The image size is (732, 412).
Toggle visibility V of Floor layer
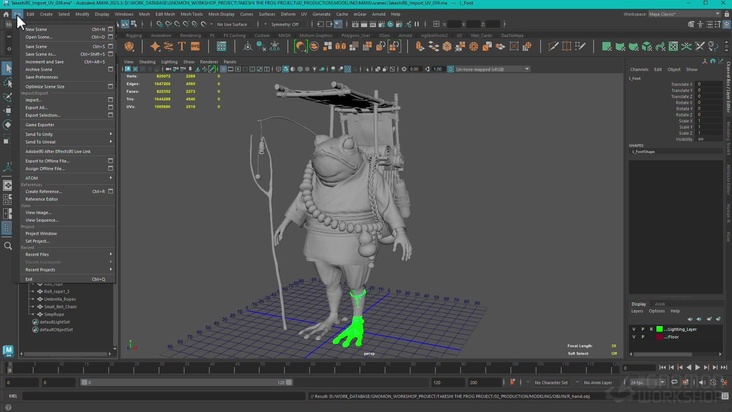click(633, 337)
